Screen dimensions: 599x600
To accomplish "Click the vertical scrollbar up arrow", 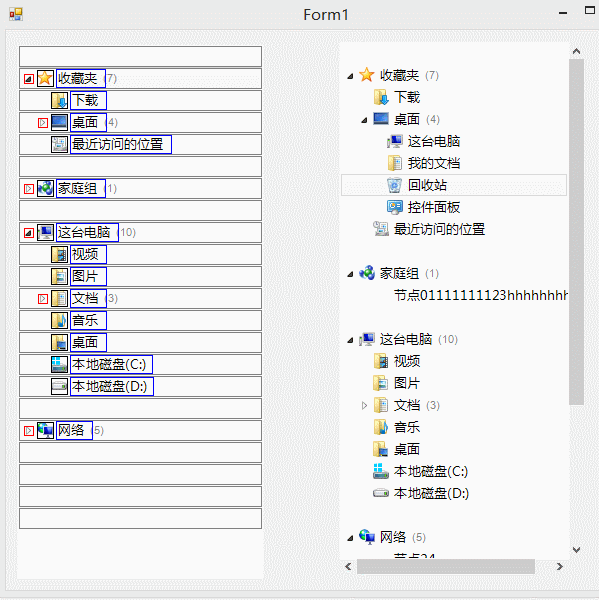I will pyautogui.click(x=576, y=51).
